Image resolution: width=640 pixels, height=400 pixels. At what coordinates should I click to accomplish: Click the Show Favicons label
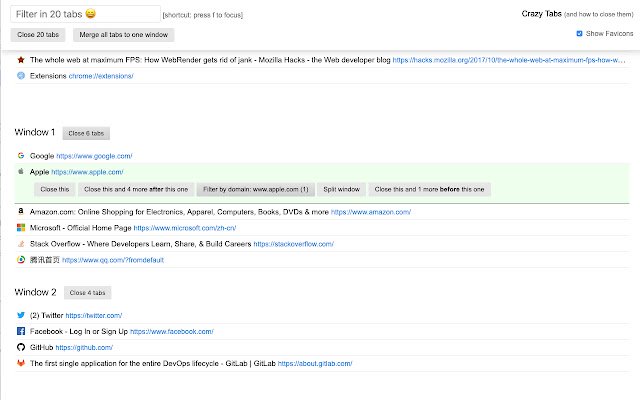click(609, 33)
